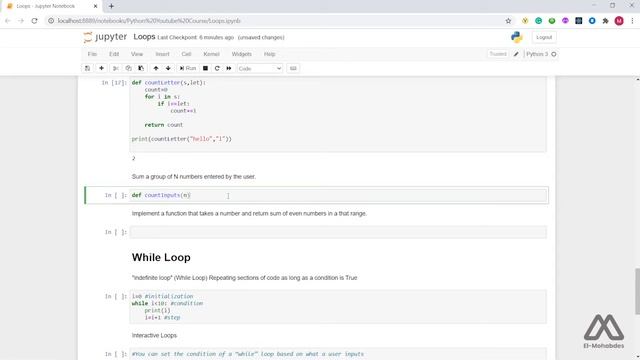Cut selected cells with scissors icon
The image size is (640, 360).
[x=116, y=69]
